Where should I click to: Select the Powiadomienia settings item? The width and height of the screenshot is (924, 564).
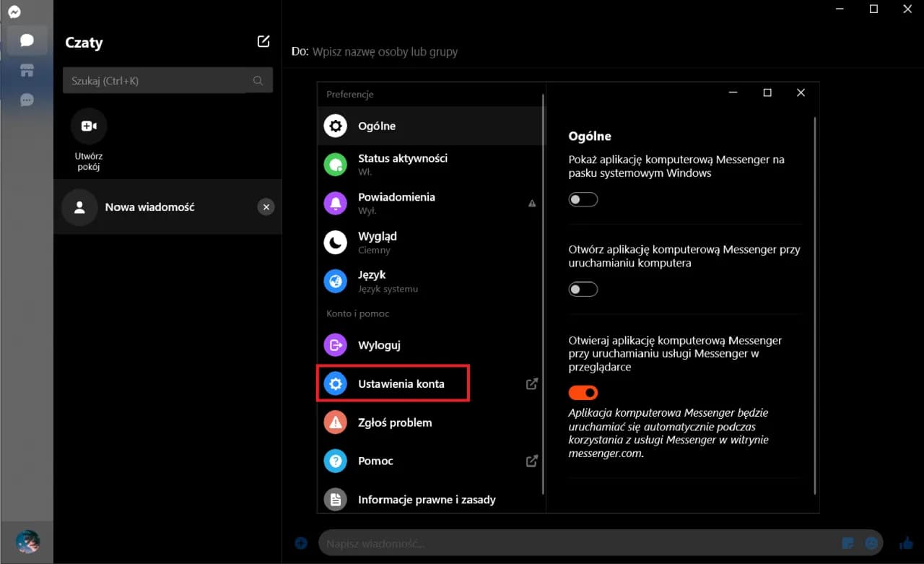pos(396,203)
